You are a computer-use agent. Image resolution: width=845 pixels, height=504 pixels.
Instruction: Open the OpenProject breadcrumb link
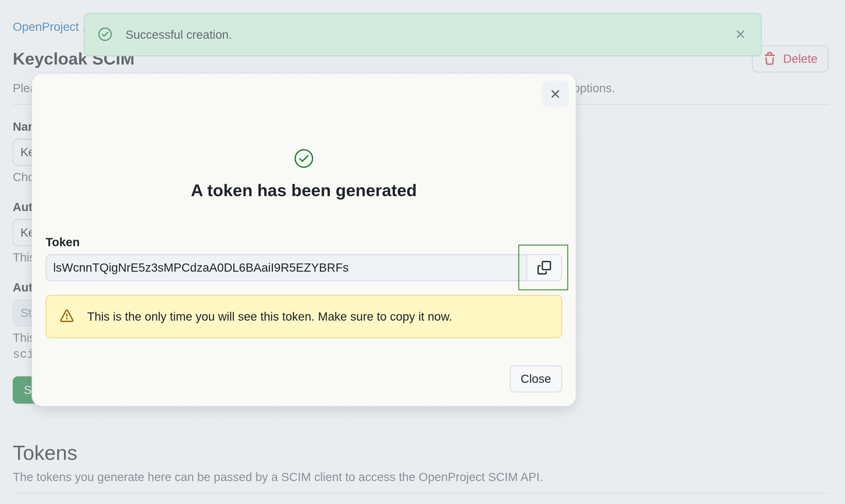pyautogui.click(x=46, y=27)
